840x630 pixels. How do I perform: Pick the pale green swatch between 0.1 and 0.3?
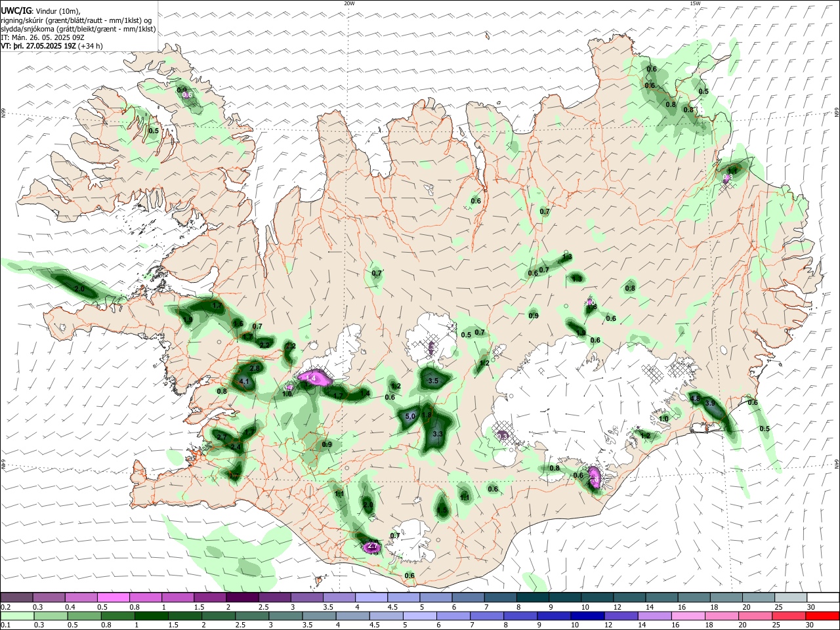[x=16, y=616]
